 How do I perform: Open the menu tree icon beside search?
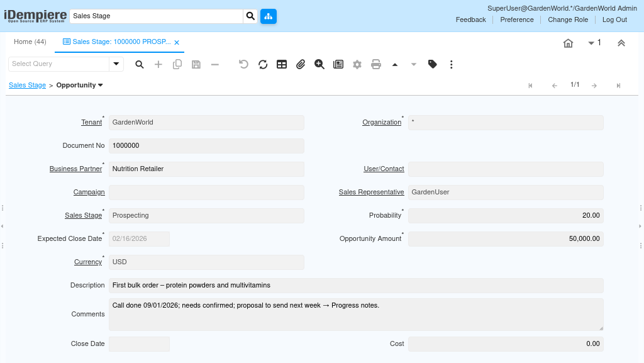point(269,16)
